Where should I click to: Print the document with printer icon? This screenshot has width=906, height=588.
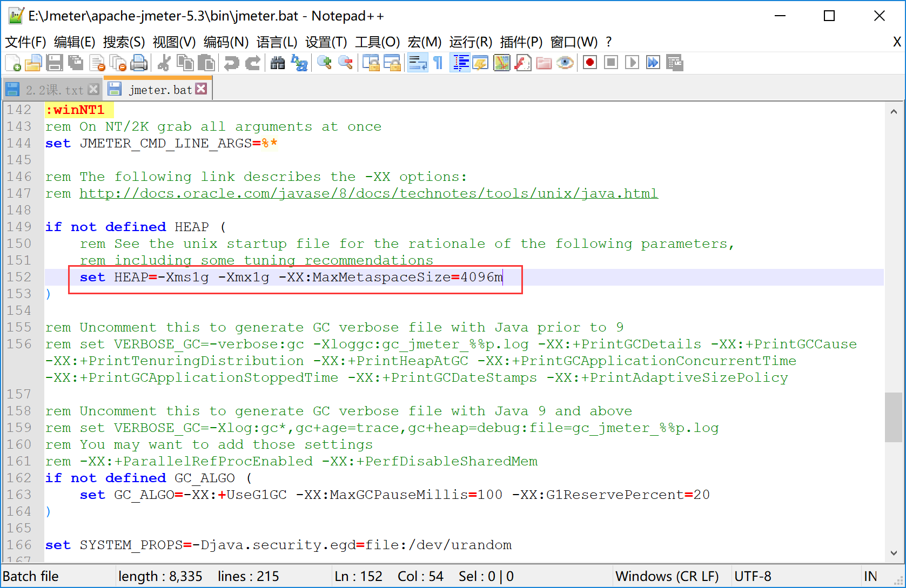139,63
